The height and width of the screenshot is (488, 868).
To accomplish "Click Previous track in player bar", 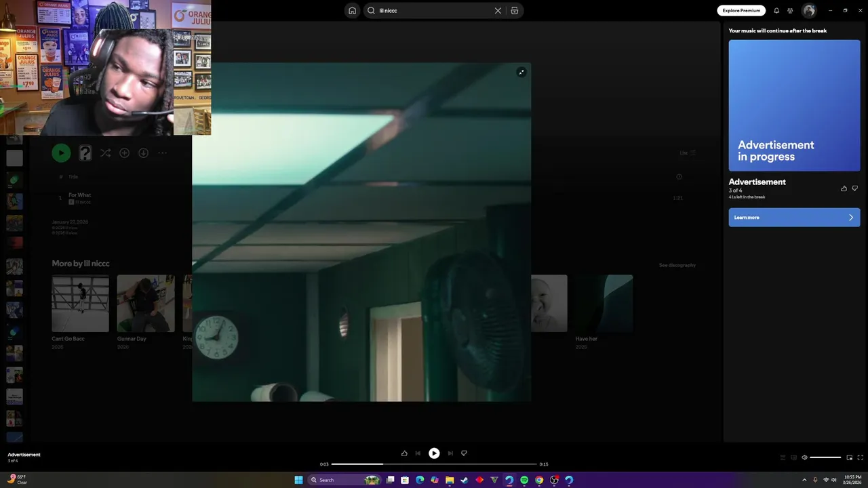I will 418,453.
